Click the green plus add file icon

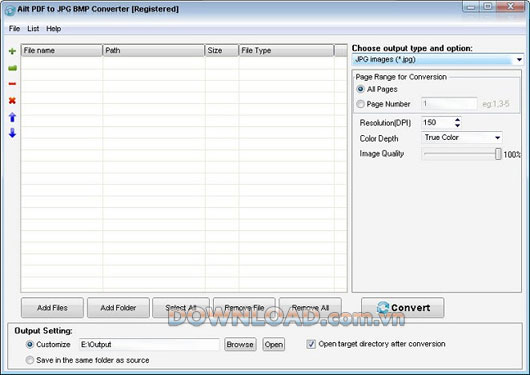(12, 51)
